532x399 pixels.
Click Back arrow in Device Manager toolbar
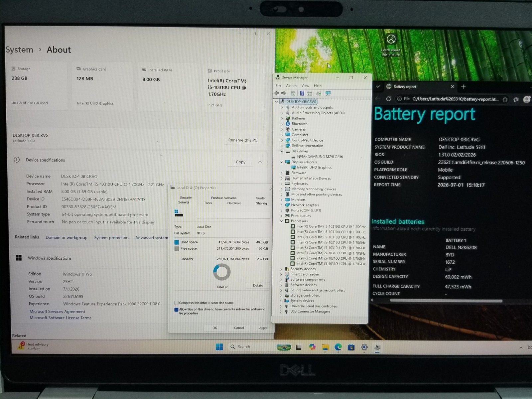point(277,93)
